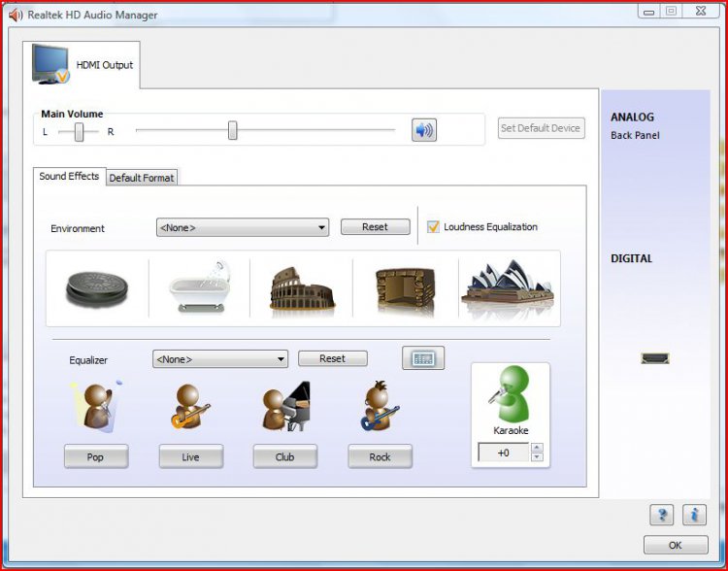Viewport: 728px width, 571px height.
Task: Click the speaker icon in the title bar
Action: tap(16, 15)
